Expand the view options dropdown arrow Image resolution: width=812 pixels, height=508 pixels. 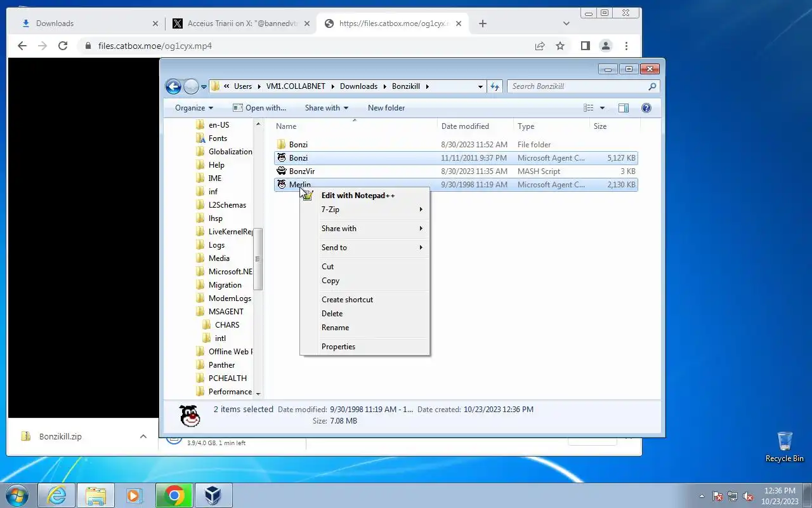[602, 108]
